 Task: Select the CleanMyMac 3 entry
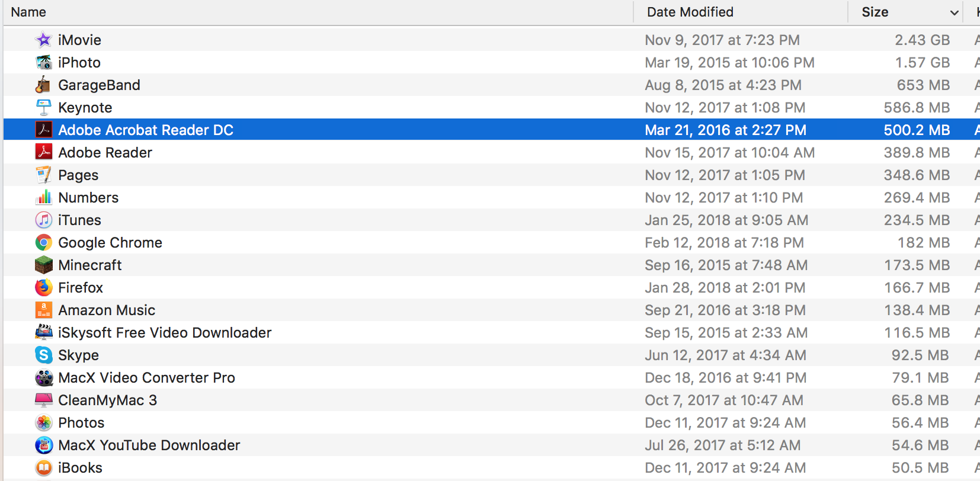click(107, 400)
